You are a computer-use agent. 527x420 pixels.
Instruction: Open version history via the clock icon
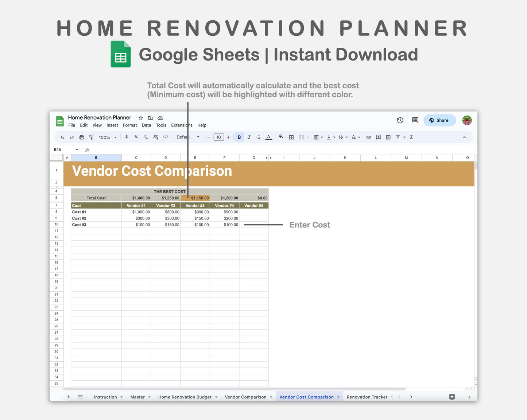400,120
